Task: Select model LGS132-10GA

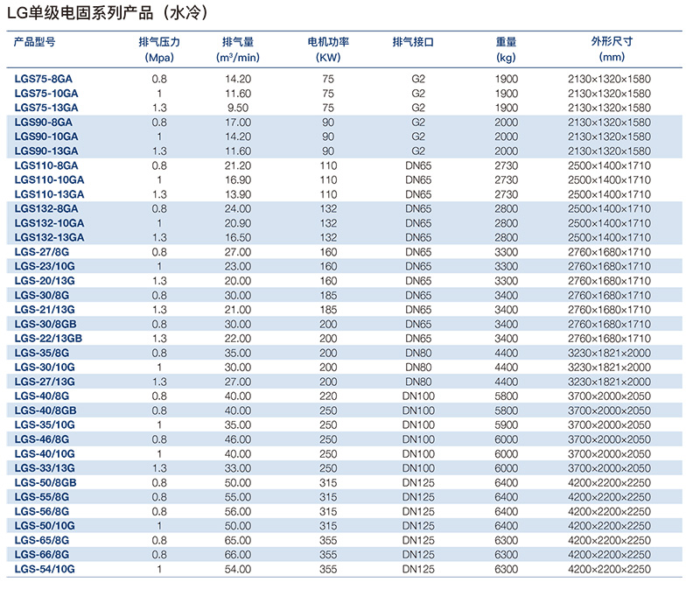Action: [x=49, y=223]
